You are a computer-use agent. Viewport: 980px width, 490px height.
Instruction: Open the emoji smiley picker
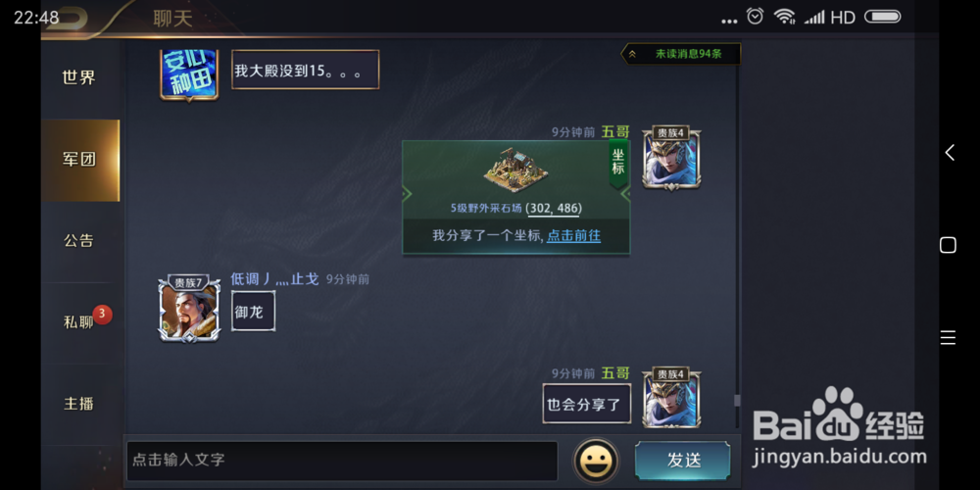[x=596, y=461]
